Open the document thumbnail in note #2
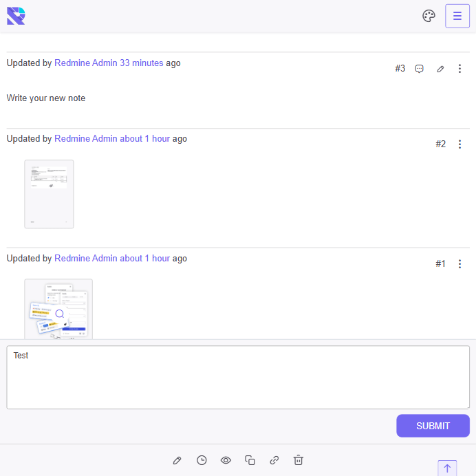Viewport: 476px width, 476px height. coord(49,194)
